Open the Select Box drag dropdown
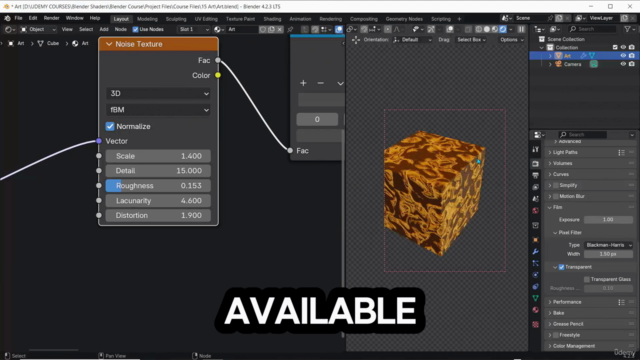Viewport: 640px width, 360px height. click(471, 40)
